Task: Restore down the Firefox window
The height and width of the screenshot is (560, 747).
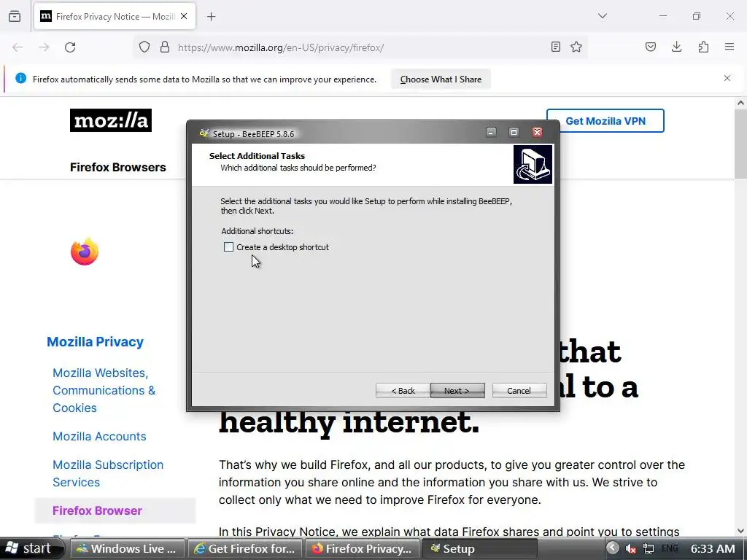Action: 697,16
